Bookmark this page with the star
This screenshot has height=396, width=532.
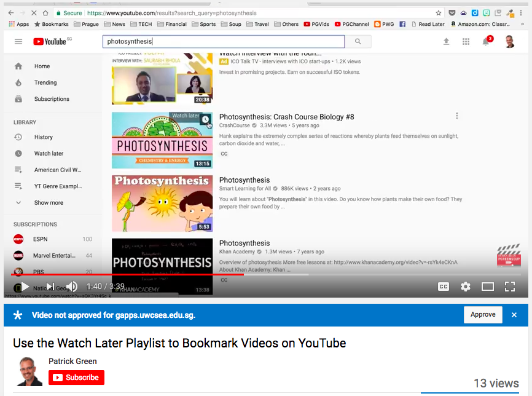(439, 13)
